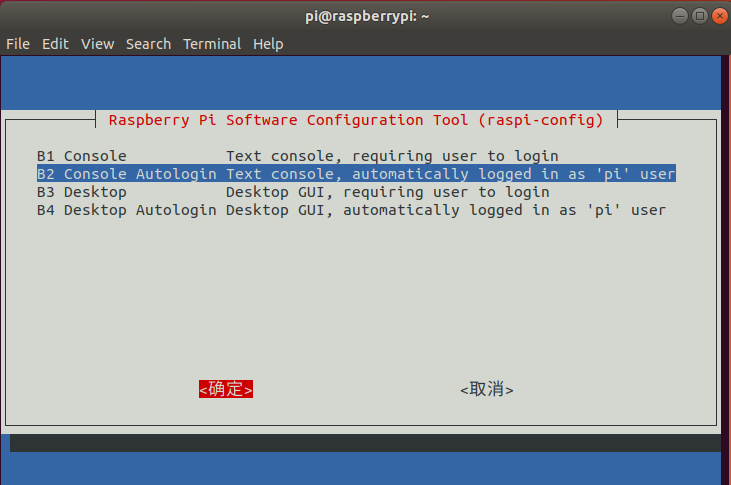
Task: Click the <确定> confirm button
Action: pos(226,389)
